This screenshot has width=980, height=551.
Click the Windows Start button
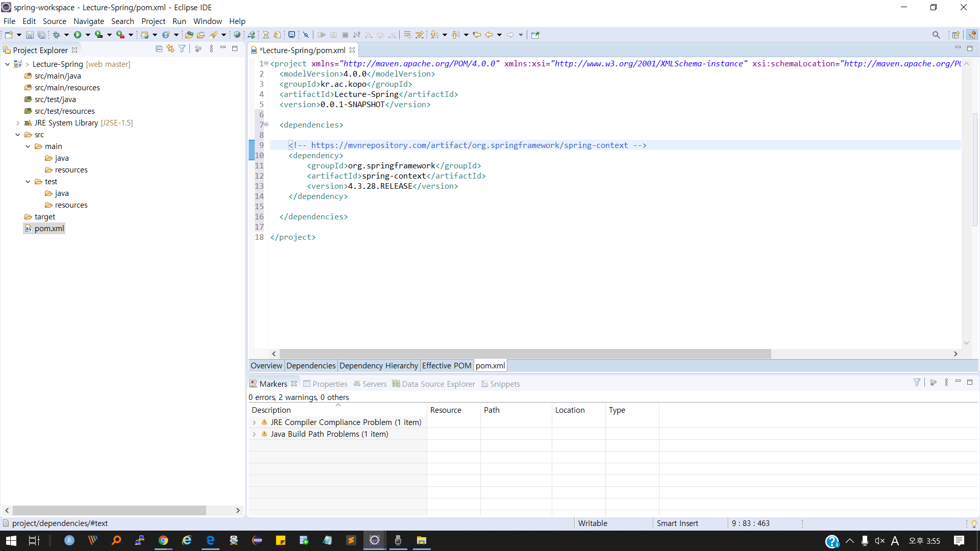click(11, 541)
